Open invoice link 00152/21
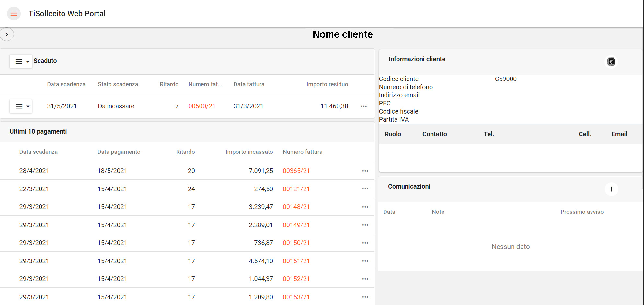644x305 pixels. tap(296, 279)
